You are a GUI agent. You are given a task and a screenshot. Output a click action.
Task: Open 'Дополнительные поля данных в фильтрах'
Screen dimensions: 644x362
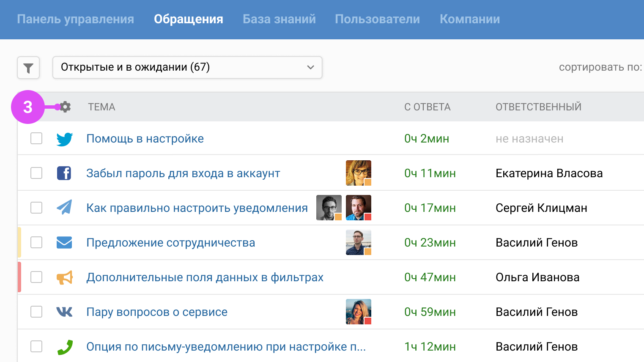tap(205, 277)
